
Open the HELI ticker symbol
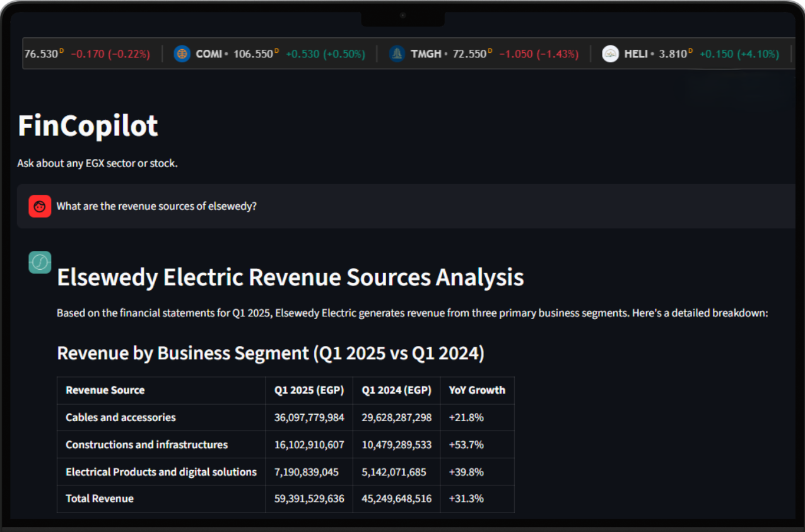tap(636, 54)
